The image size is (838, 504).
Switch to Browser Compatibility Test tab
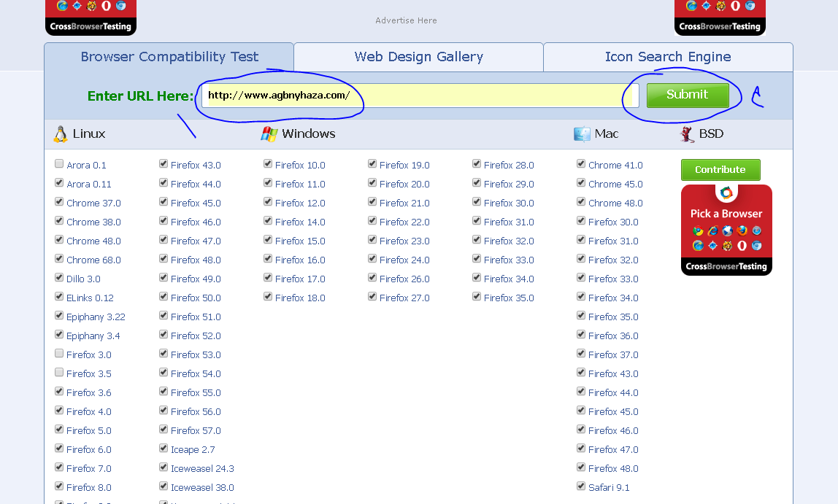169,57
